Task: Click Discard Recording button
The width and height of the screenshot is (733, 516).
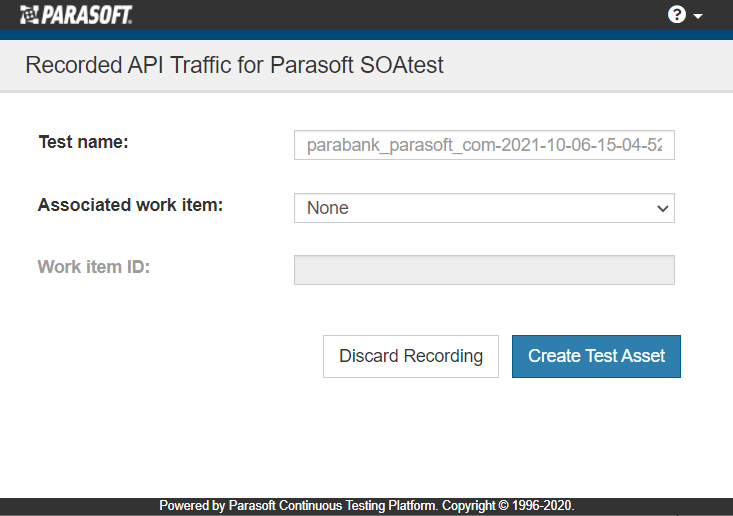Action: coord(411,356)
